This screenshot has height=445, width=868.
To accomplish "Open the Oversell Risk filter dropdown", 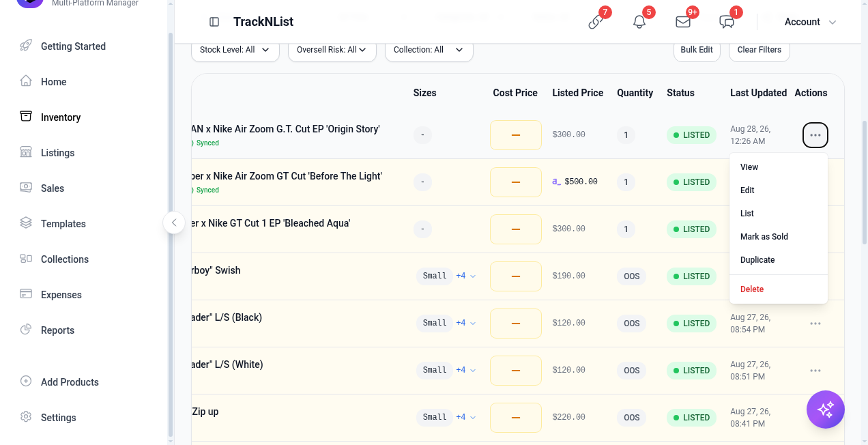I will point(332,50).
